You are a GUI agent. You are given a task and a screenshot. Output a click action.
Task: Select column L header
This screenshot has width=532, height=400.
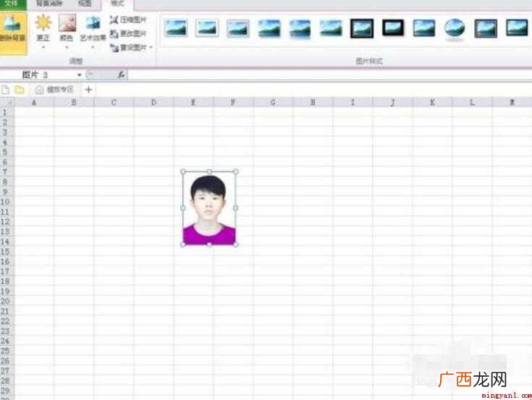472,102
